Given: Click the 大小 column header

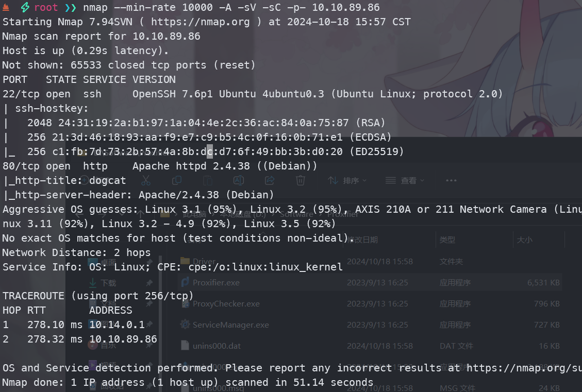Looking at the screenshot, I should click(524, 240).
